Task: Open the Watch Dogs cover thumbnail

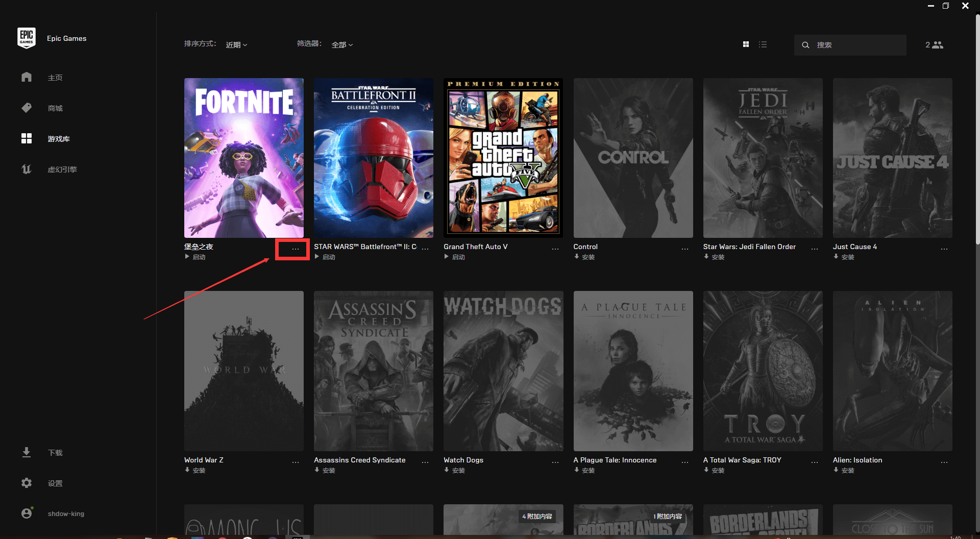Action: pos(503,371)
